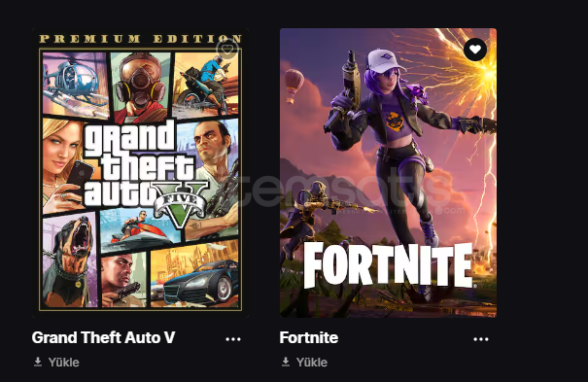Image resolution: width=588 pixels, height=382 pixels.
Task: Click the helicopter panel on the GTA cover
Action: point(76,84)
